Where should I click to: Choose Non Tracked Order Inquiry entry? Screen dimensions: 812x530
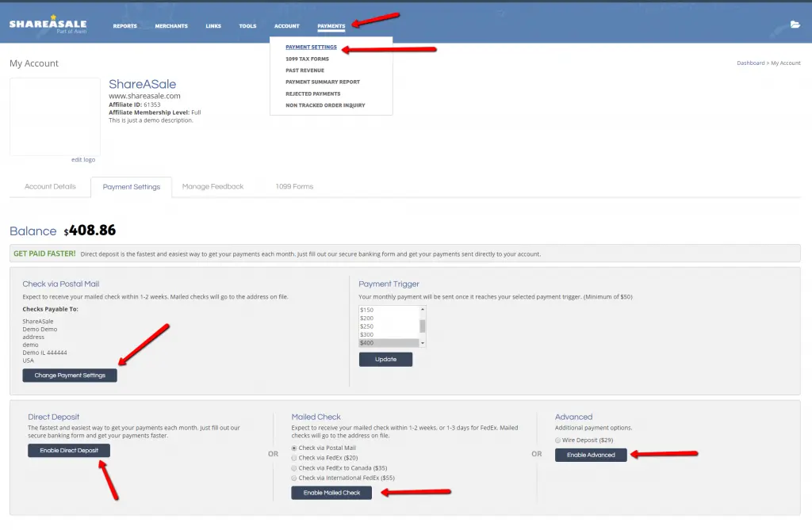pyautogui.click(x=325, y=105)
